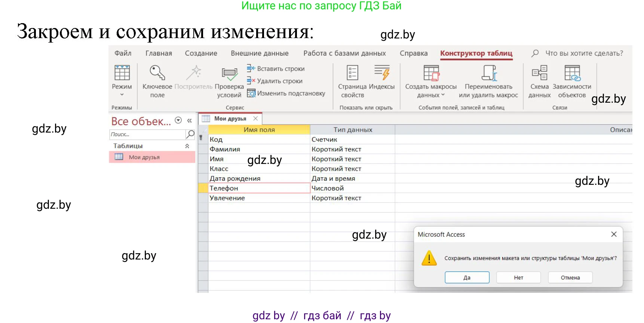Screen dimensions: 644x323
Task: Open Работа с базами данных tab
Action: click(344, 53)
